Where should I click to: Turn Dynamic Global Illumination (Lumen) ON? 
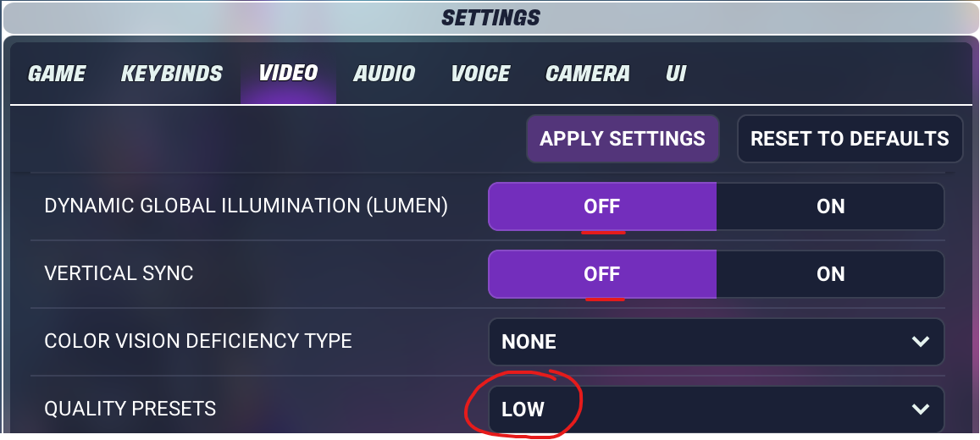click(830, 206)
